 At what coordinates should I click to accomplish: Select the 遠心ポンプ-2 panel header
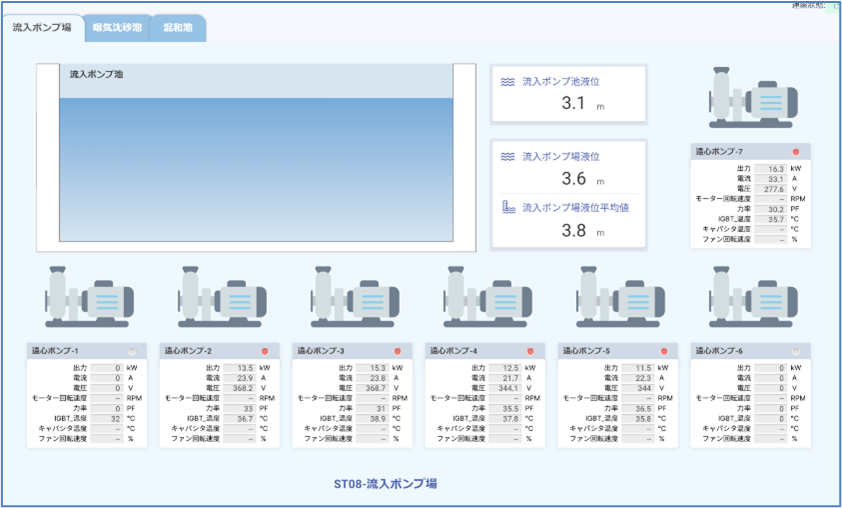pyautogui.click(x=219, y=351)
